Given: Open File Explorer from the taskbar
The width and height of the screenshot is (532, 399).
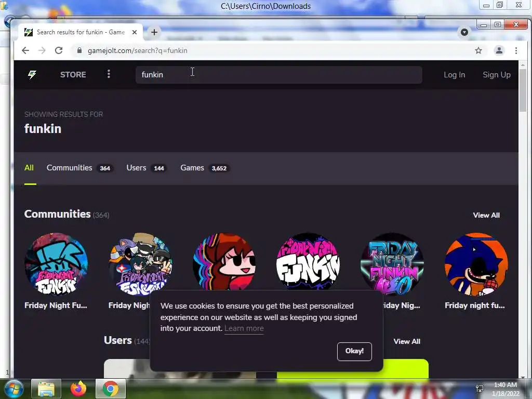Looking at the screenshot, I should tap(46, 389).
